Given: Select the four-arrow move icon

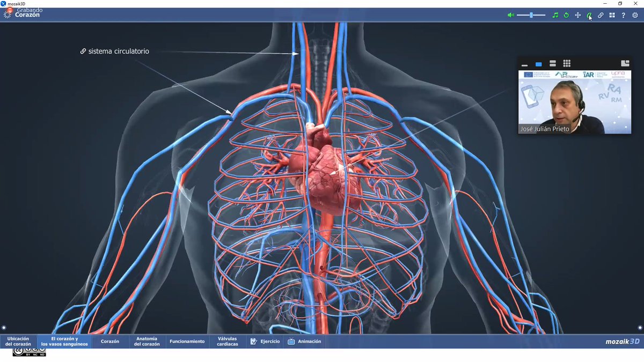Looking at the screenshot, I should [x=578, y=15].
